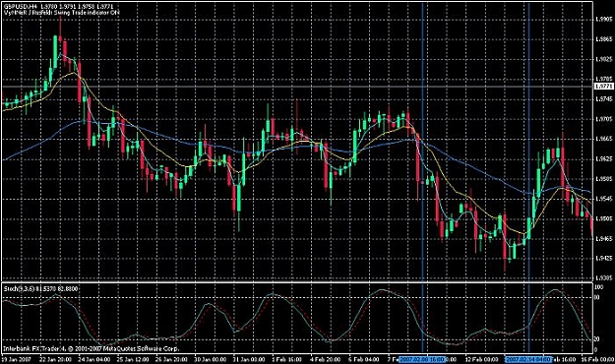The width and height of the screenshot is (615, 364).
Task: Click the 1.9865 price scale label
Action: 604,39
